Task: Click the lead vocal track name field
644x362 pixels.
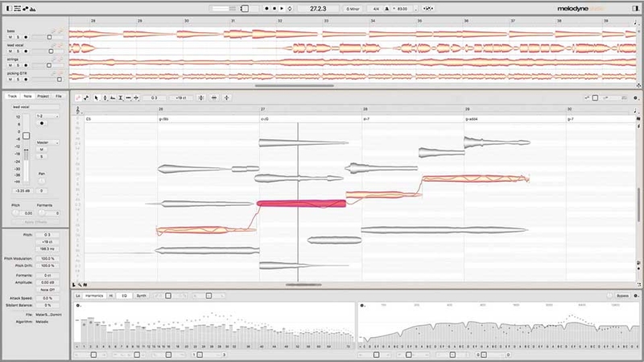Action: pyautogui.click(x=35, y=107)
